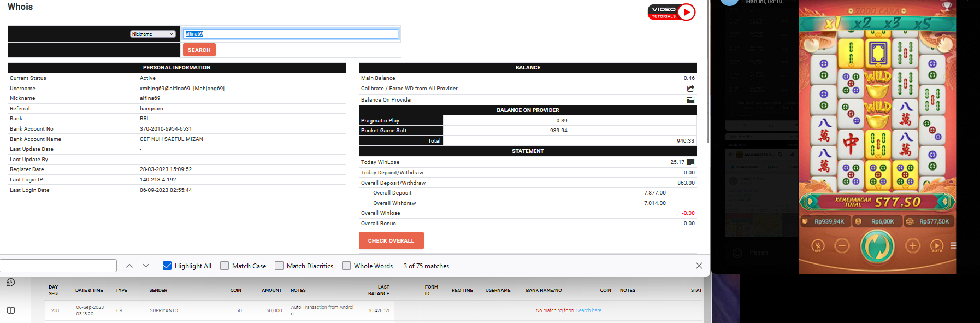Open the Today WinLose details list icon
The width and height of the screenshot is (980, 323).
tap(690, 162)
